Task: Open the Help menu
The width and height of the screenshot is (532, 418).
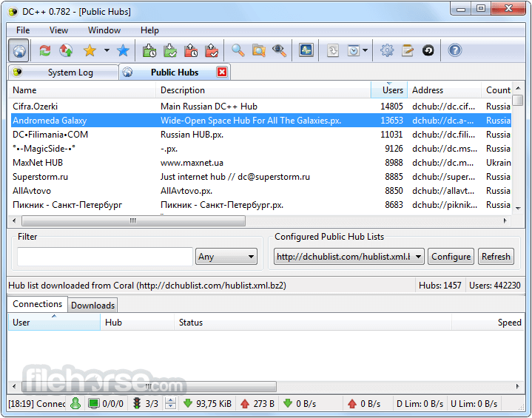Action: click(149, 30)
